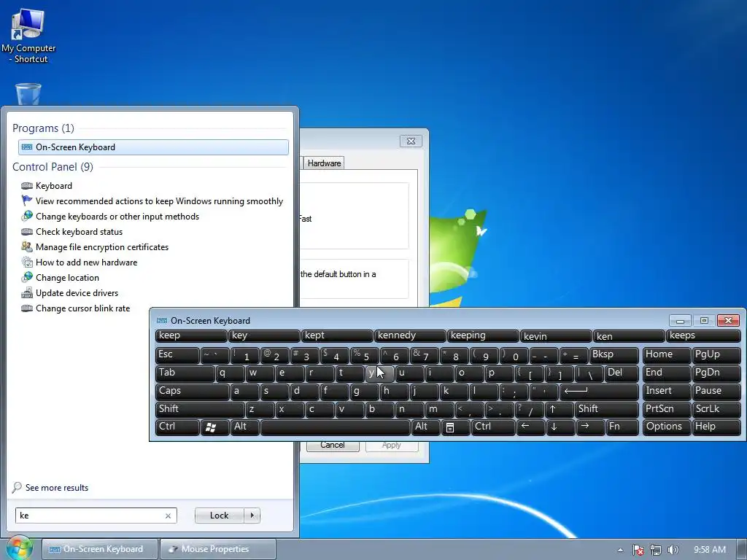Click the Windows logo key on keyboard
Image resolution: width=747 pixels, height=560 pixels.
214,427
